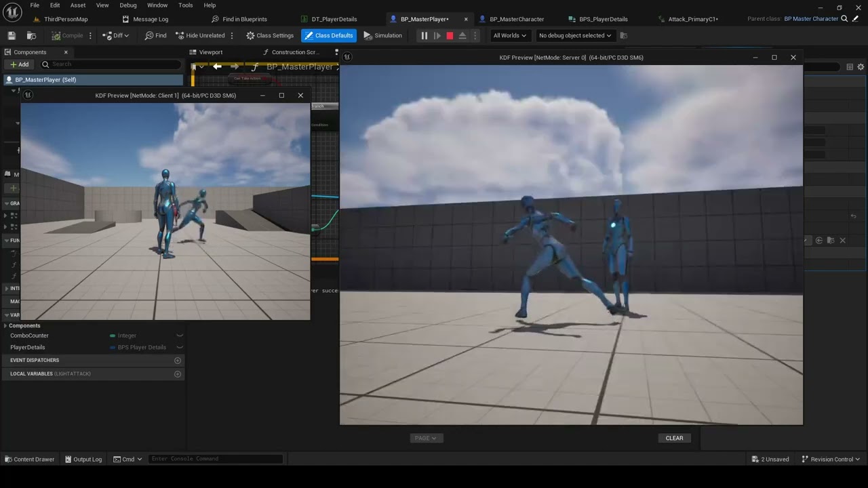Switch to Find in Blueprints tab

coord(245,19)
